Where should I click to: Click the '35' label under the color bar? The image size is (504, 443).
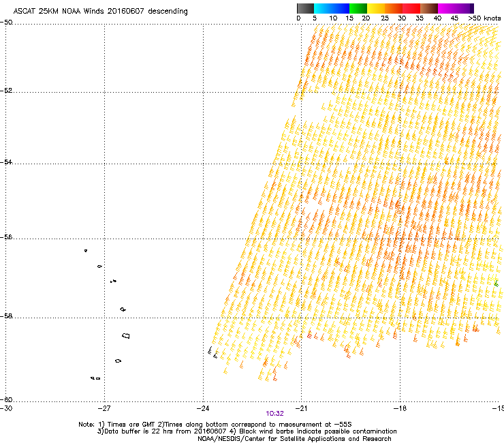pyautogui.click(x=420, y=18)
